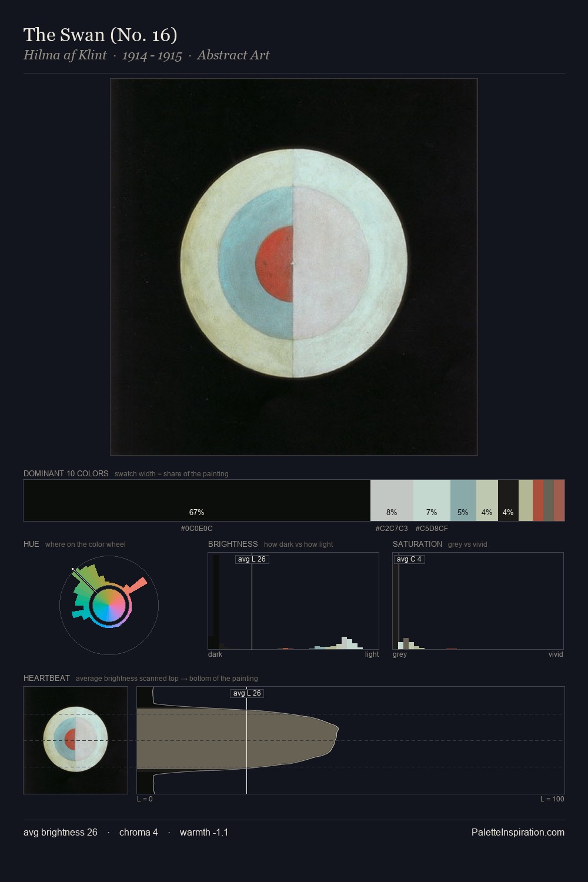Open the PaletteInspiration.com link
Image resolution: width=588 pixels, height=882 pixels.
[518, 832]
